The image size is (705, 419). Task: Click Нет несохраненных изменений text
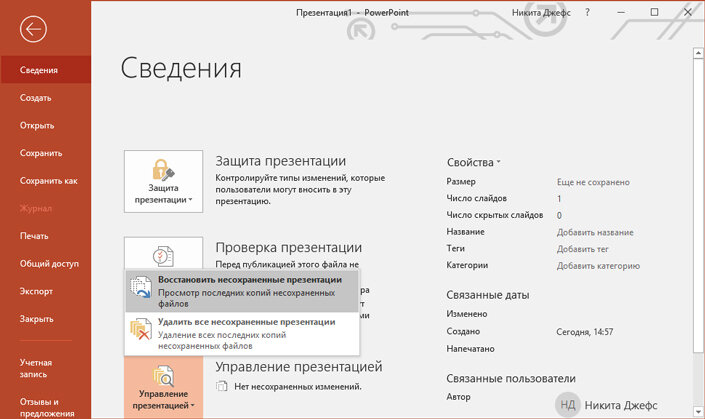tap(298, 386)
